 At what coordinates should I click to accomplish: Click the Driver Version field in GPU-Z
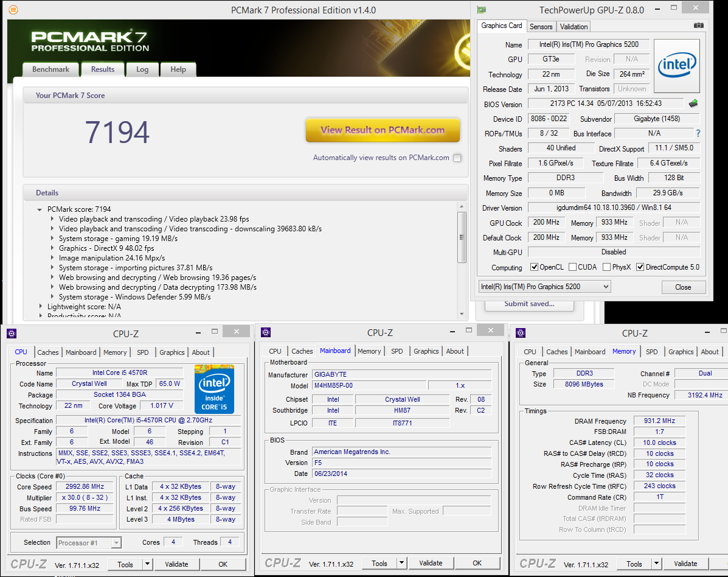tap(614, 207)
